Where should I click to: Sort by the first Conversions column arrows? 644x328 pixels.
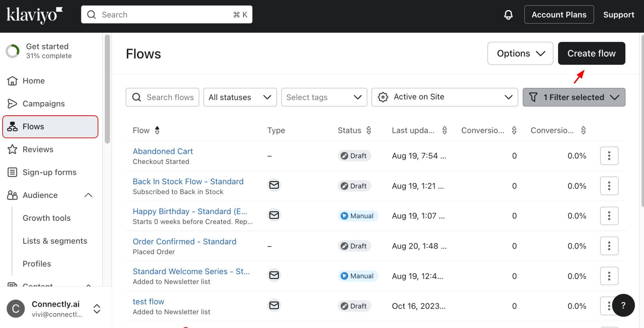pyautogui.click(x=514, y=130)
